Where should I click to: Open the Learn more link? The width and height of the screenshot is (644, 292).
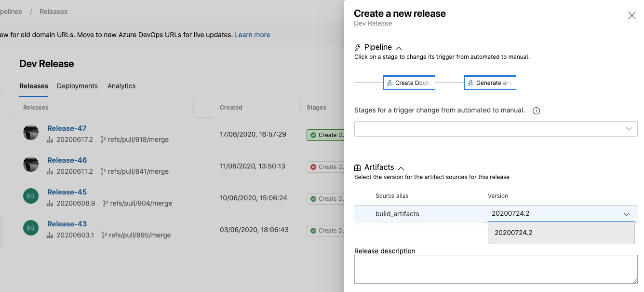coord(252,35)
